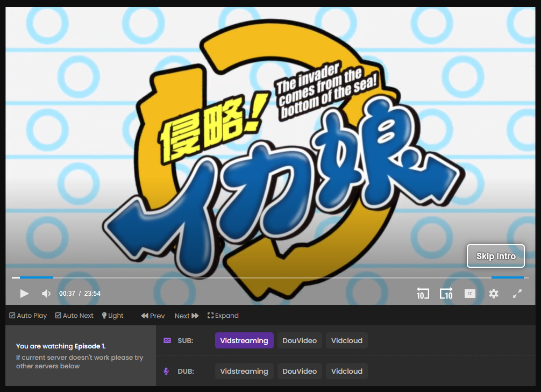Enter fullscreen mode
Image resolution: width=541 pixels, height=392 pixels.
coord(517,294)
